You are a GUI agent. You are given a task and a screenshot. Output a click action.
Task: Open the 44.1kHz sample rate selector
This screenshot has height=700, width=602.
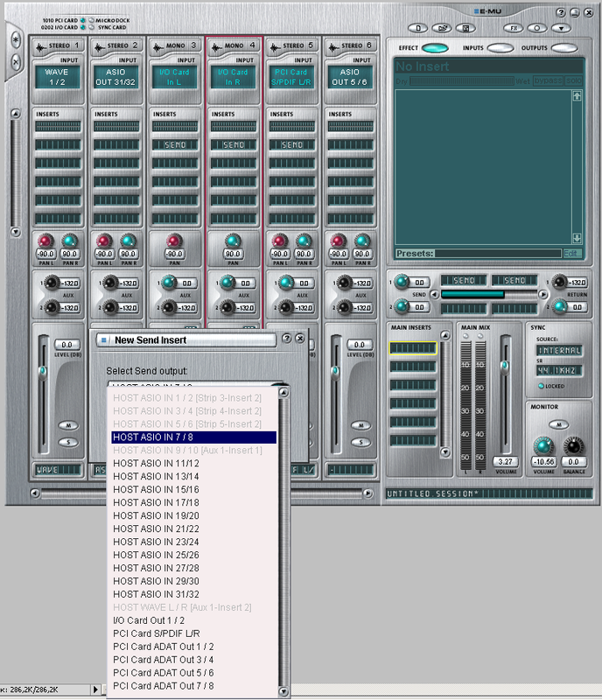(x=559, y=370)
